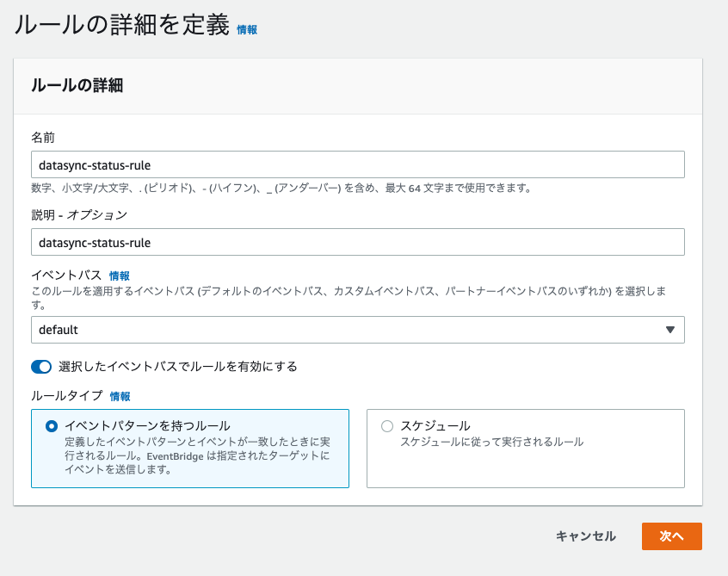Disable the 選択したイベントバスでルールを有効にする toggle
This screenshot has width=728, height=576.
(x=40, y=366)
